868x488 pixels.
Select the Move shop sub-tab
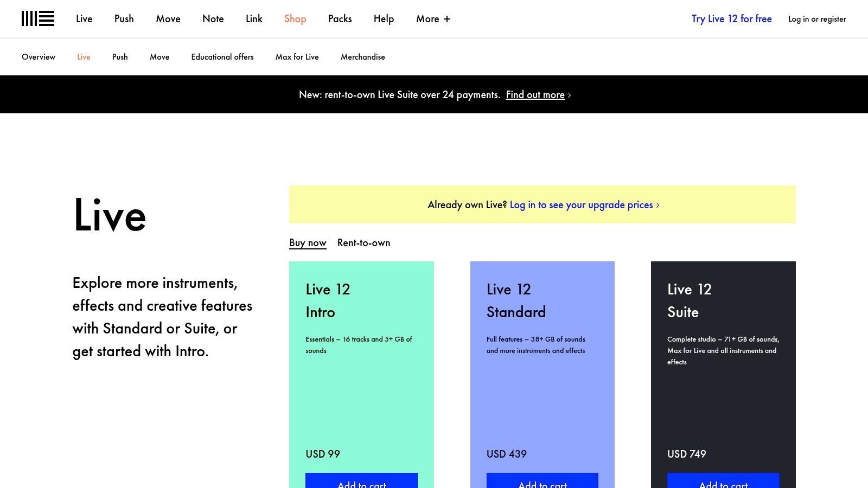tap(159, 56)
